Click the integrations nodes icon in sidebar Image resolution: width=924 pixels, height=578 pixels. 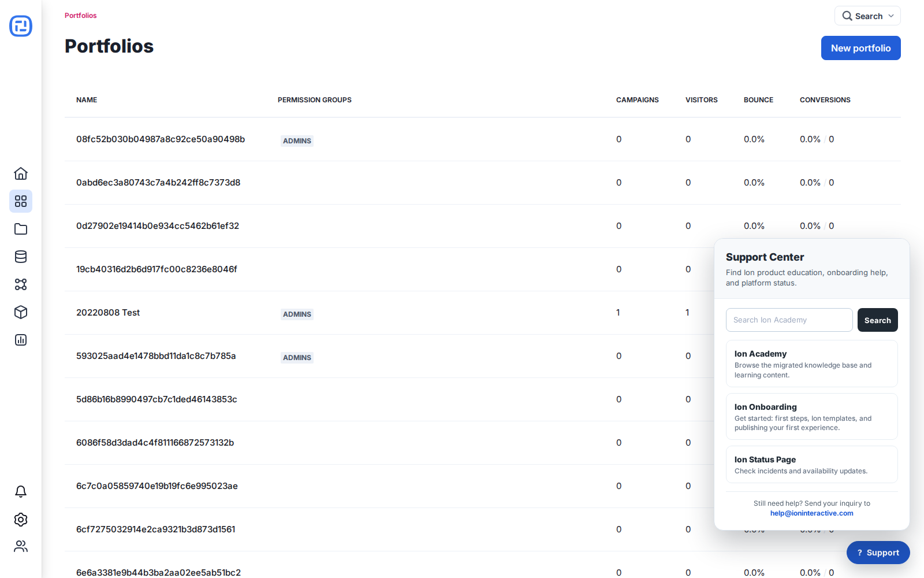point(21,284)
